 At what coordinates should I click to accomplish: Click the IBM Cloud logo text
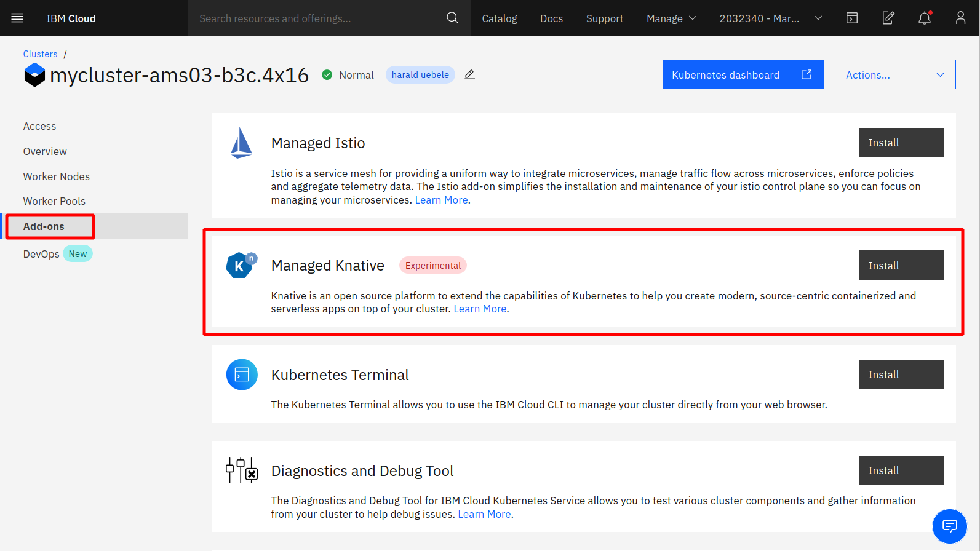click(71, 18)
